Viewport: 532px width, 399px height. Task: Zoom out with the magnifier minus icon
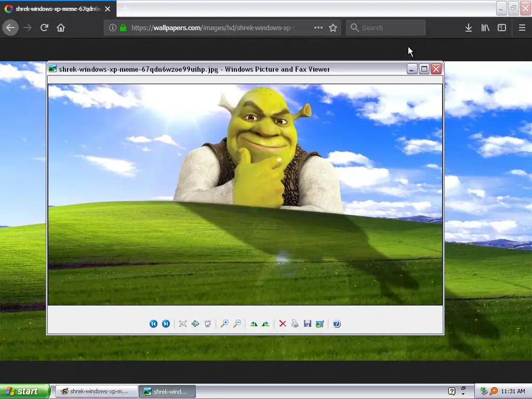pyautogui.click(x=237, y=324)
